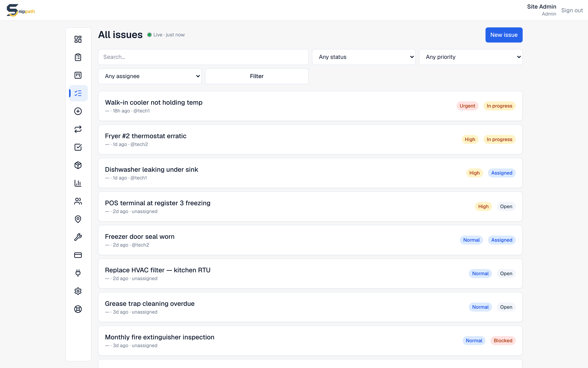This screenshot has width=588, height=368.
Task: Open the bar chart reports icon
Action: [x=78, y=183]
